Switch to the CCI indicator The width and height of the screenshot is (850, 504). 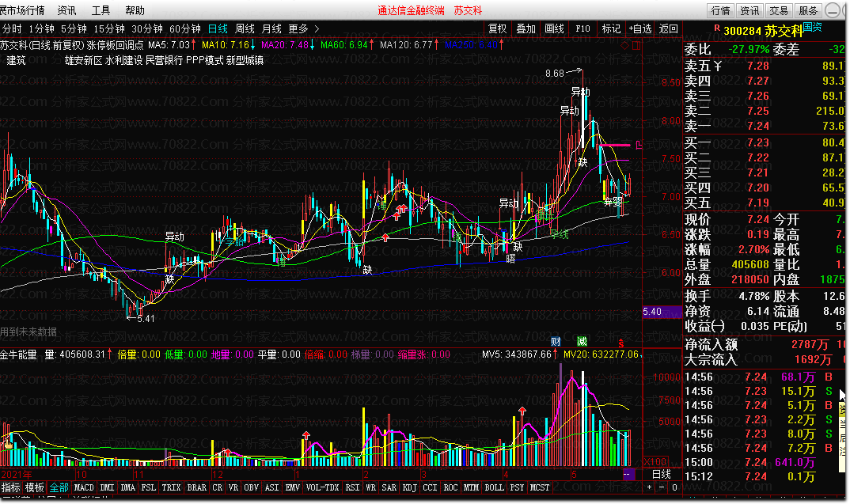click(x=430, y=487)
